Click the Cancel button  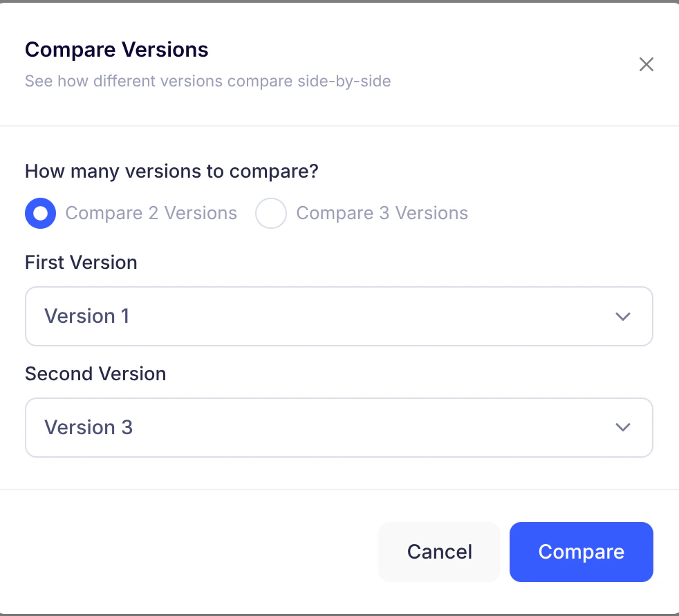[439, 552]
